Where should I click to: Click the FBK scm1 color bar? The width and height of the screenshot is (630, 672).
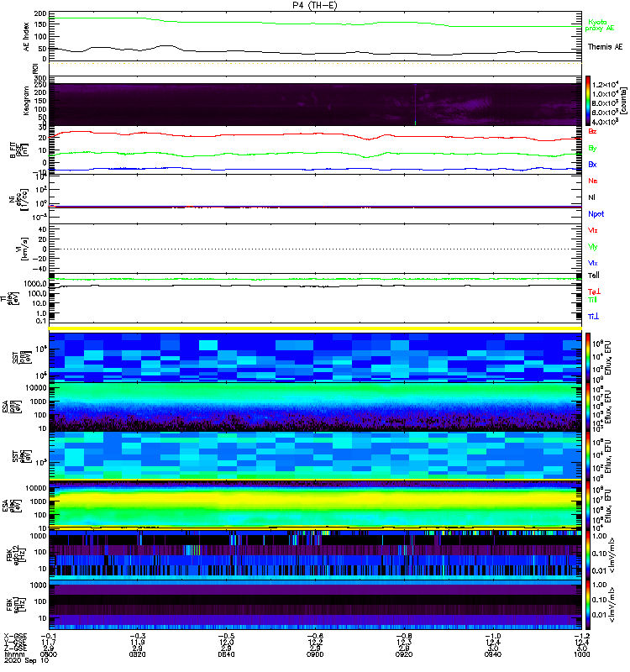click(x=588, y=605)
